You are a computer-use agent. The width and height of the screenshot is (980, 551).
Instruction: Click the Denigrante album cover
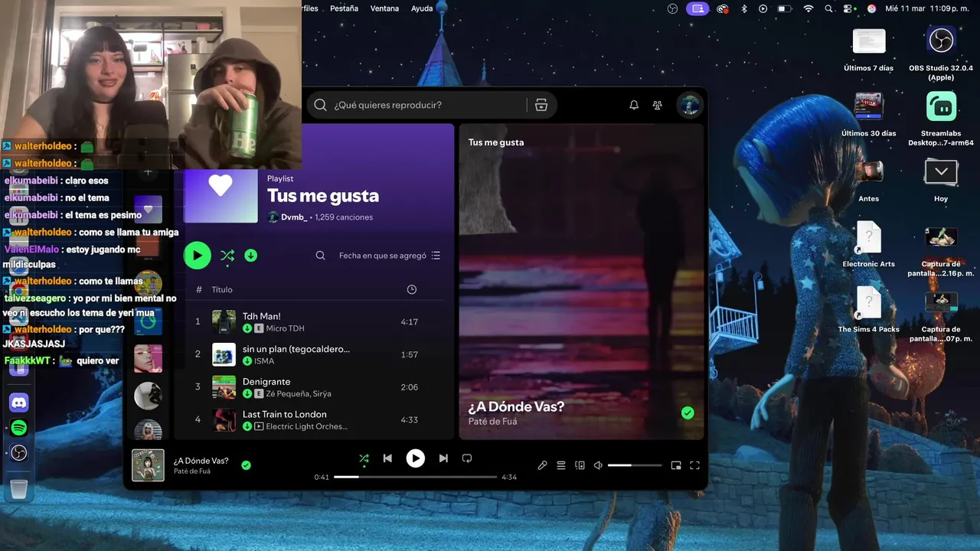(224, 387)
